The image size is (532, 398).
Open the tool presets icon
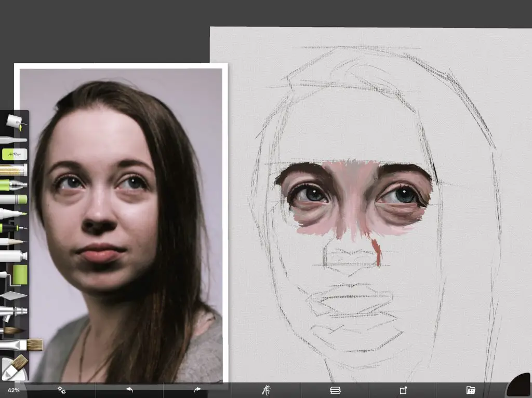tap(267, 390)
